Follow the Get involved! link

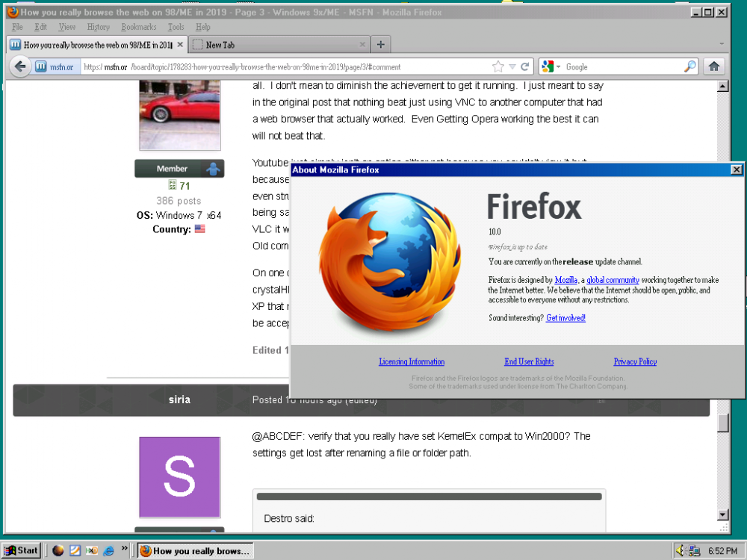point(565,317)
